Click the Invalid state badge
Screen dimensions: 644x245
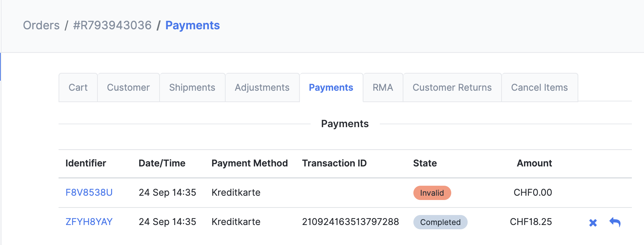coord(432,193)
